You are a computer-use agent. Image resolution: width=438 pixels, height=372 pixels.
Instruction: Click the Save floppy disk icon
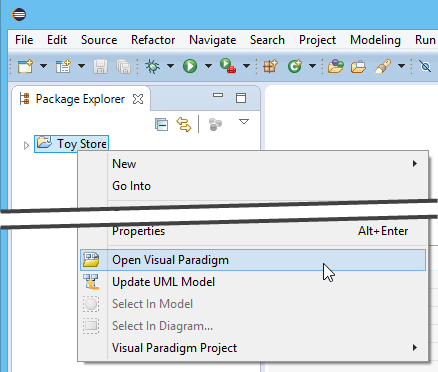pyautogui.click(x=100, y=66)
